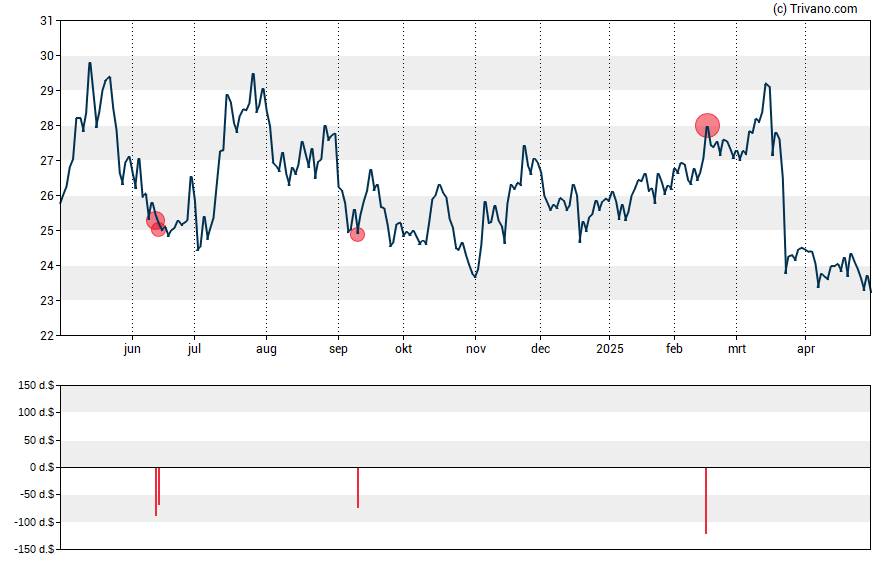888x565 pixels.
Task: Click the price label 25
Action: click(x=46, y=230)
